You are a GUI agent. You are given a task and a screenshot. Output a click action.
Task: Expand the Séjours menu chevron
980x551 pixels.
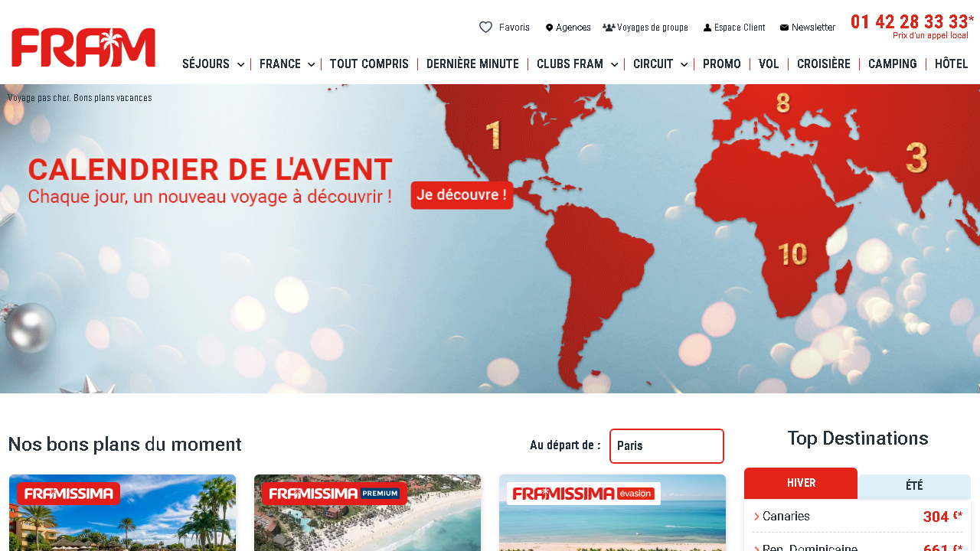point(240,64)
